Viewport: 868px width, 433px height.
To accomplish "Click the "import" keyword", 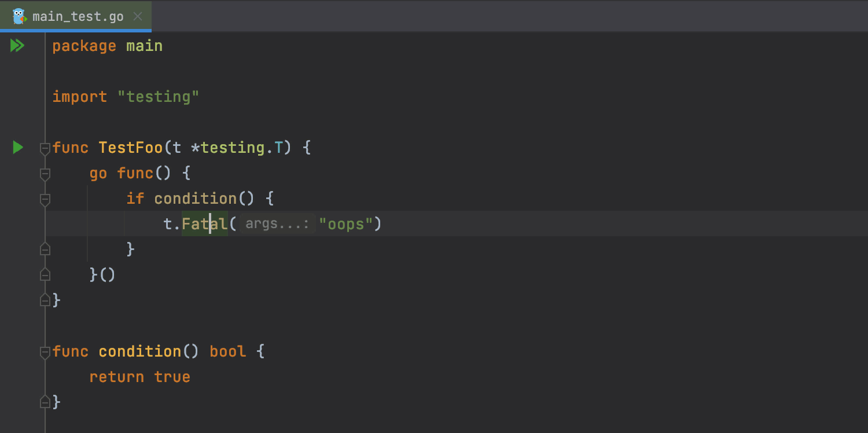I will pyautogui.click(x=80, y=97).
